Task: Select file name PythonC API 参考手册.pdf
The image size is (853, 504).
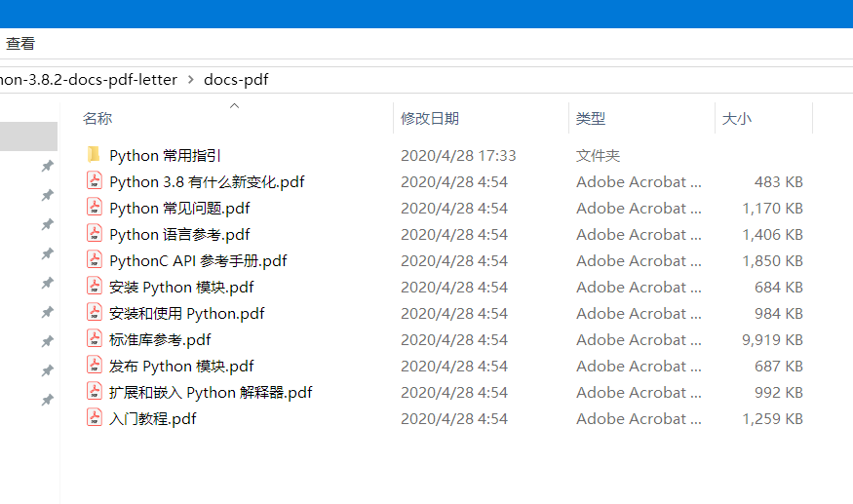Action: pyautogui.click(x=198, y=260)
